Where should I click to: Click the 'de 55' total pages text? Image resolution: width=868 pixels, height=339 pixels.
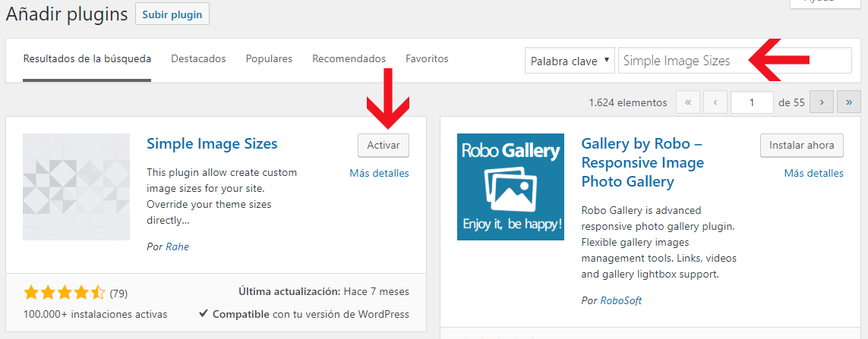791,102
